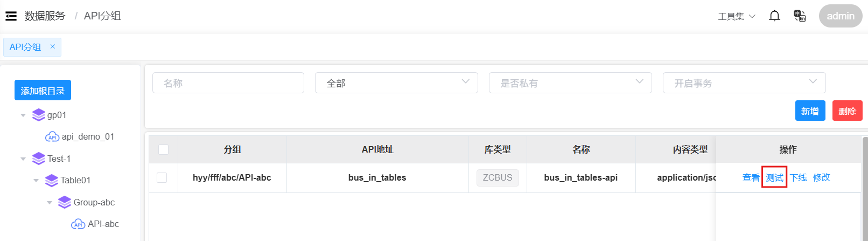The height and width of the screenshot is (241, 868).
Task: Open the 是否私有 dropdown
Action: point(570,83)
